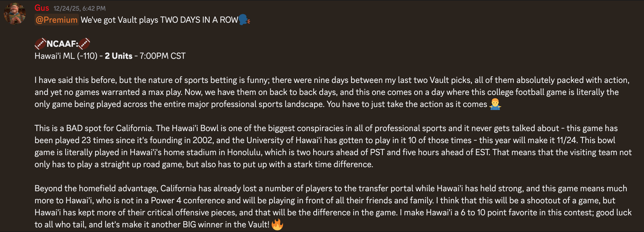Click the fire emoji at message end
644x232 pixels.
[277, 225]
